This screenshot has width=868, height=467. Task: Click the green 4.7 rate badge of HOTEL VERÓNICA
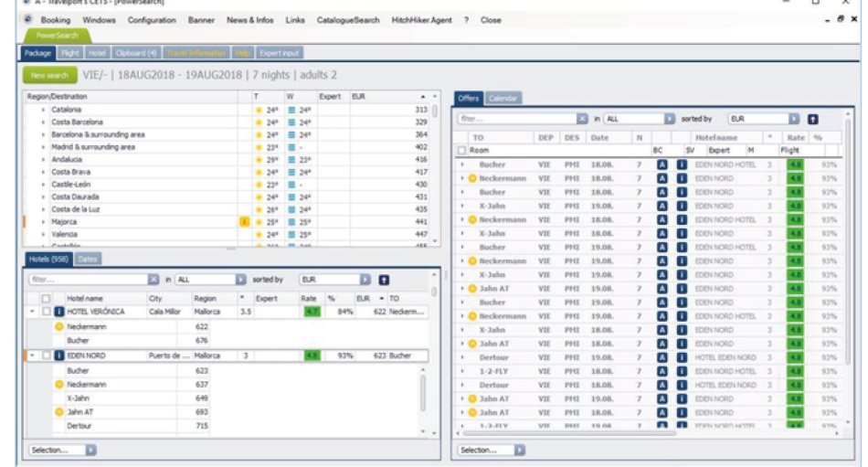click(312, 312)
